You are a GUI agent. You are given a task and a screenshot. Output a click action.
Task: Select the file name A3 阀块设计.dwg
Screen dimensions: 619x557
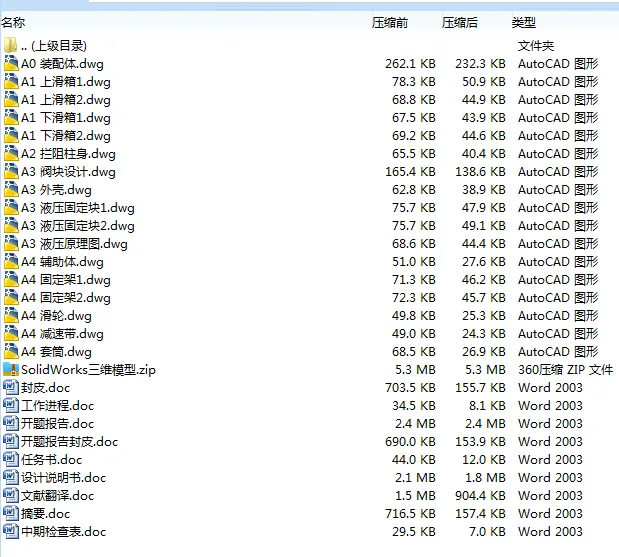tap(68, 172)
